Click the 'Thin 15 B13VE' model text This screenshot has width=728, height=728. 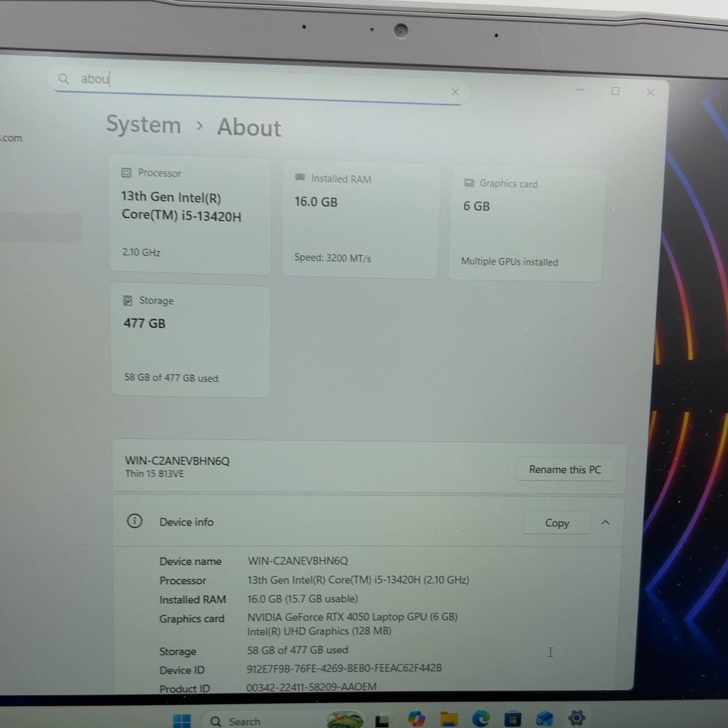tap(155, 474)
